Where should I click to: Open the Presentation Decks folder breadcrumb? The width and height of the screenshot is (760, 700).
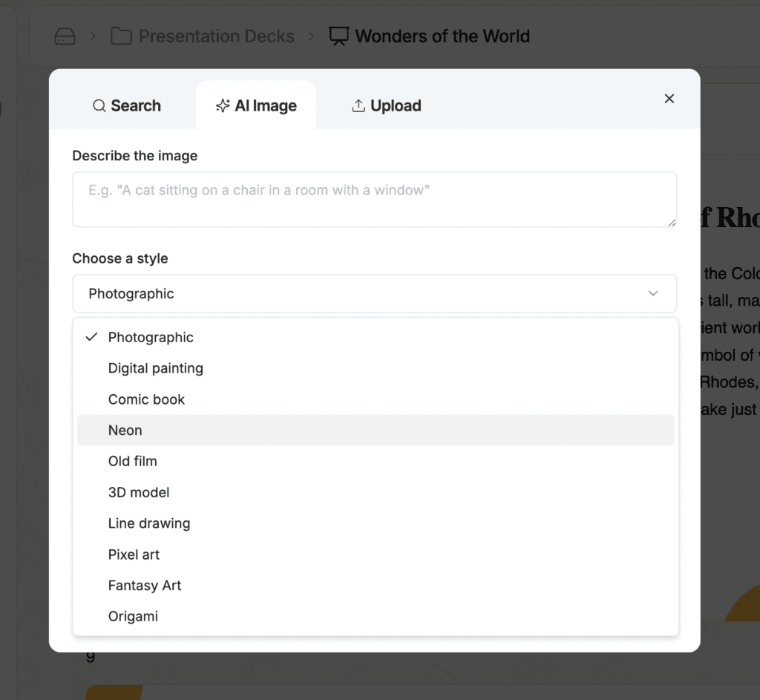click(203, 36)
